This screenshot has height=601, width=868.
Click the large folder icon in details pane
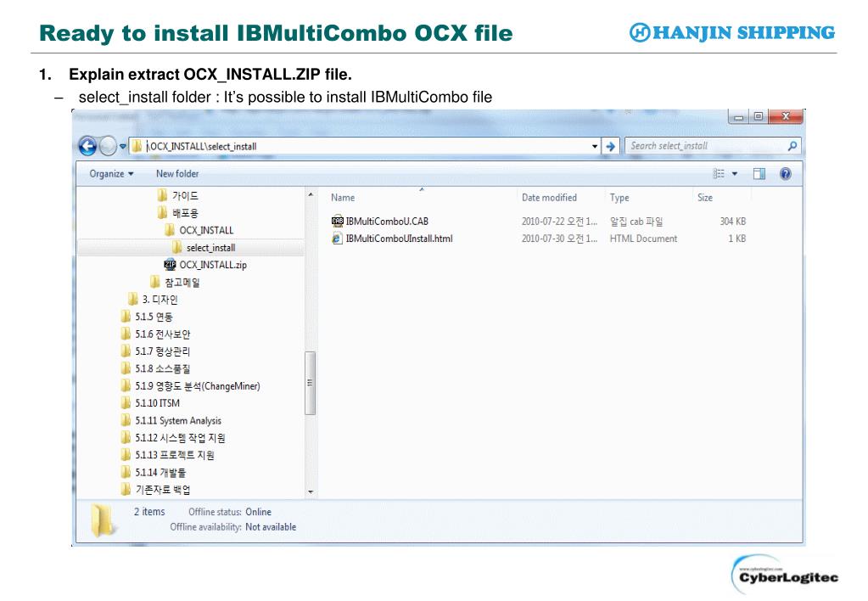pos(103,520)
